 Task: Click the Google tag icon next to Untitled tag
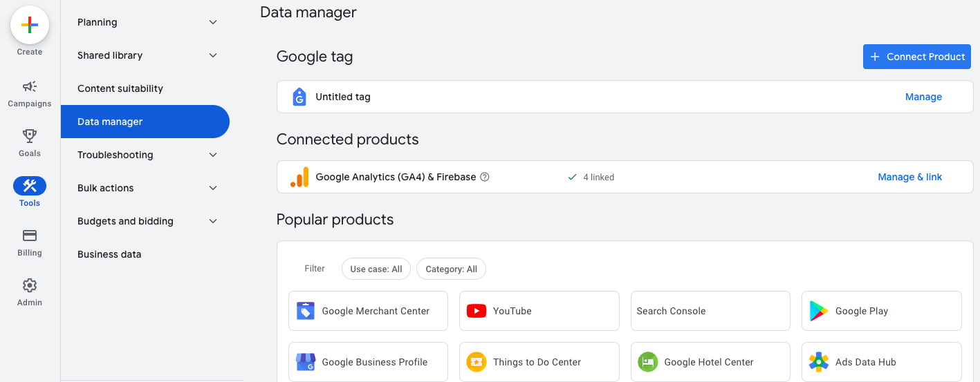pos(299,97)
